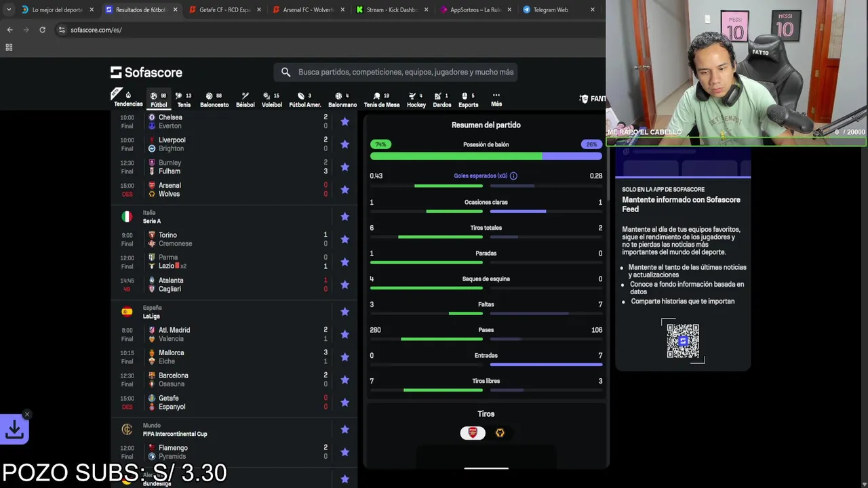The image size is (868, 488).
Task: Click the browser forward arrow
Action: click(26, 30)
